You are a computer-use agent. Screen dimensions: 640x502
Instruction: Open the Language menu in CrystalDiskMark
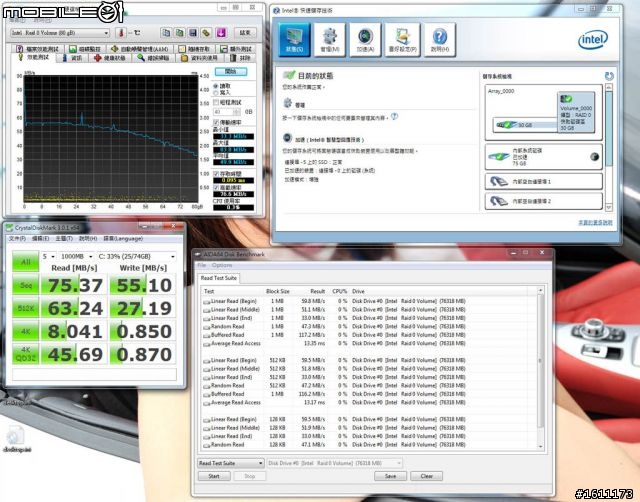123,239
